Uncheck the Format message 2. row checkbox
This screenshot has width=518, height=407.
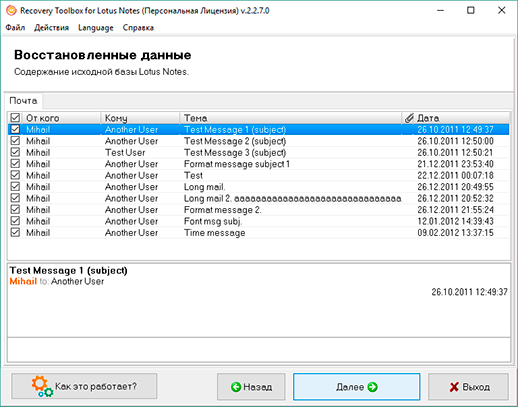15,209
